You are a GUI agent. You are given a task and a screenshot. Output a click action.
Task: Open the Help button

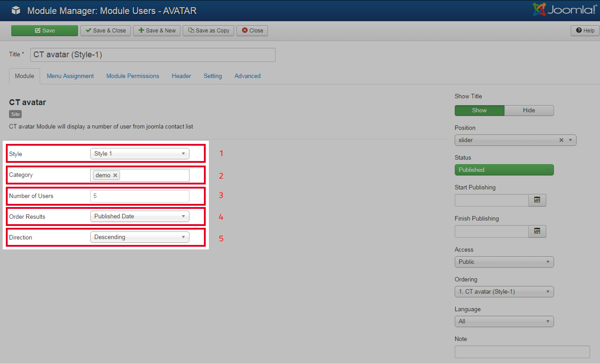point(585,31)
